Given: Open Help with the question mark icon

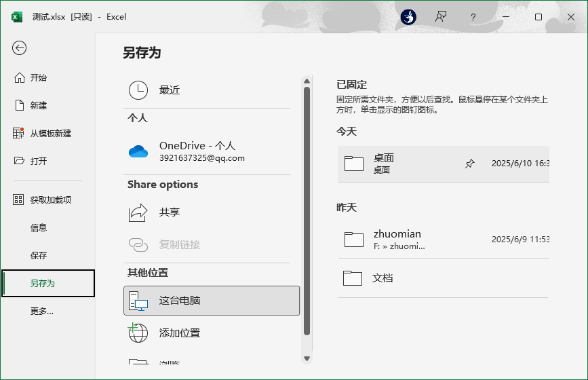Looking at the screenshot, I should (x=473, y=17).
